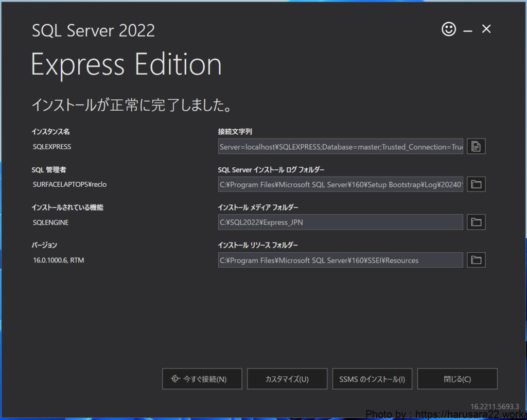Click the smiley feedback icon

[449, 29]
